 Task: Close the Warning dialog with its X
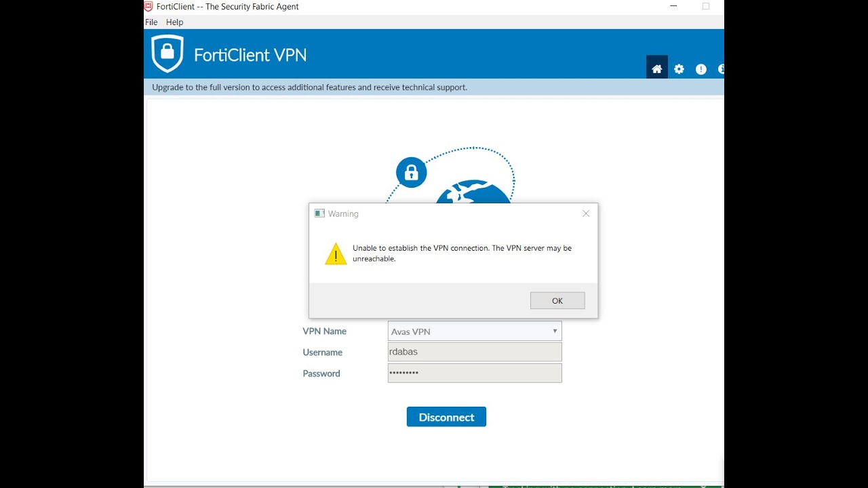click(x=585, y=213)
